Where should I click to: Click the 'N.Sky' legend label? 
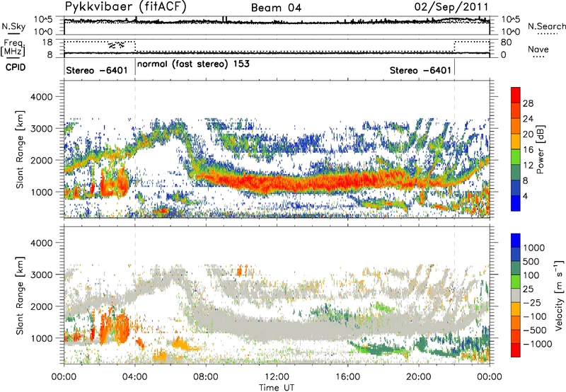click(x=13, y=26)
